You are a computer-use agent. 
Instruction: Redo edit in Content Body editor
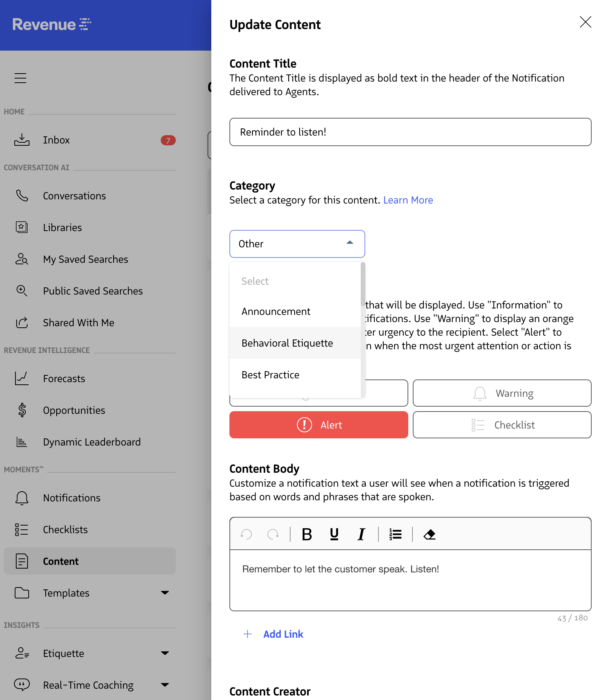(273, 534)
